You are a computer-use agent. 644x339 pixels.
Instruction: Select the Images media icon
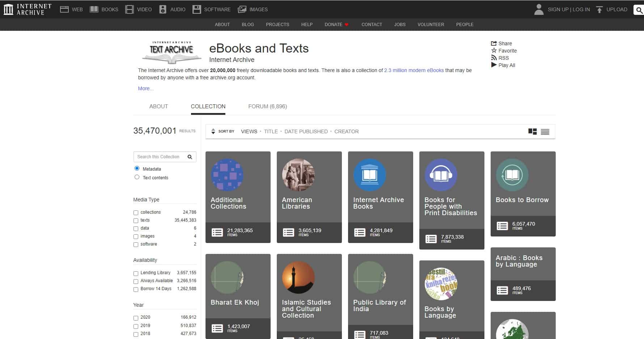[241, 9]
